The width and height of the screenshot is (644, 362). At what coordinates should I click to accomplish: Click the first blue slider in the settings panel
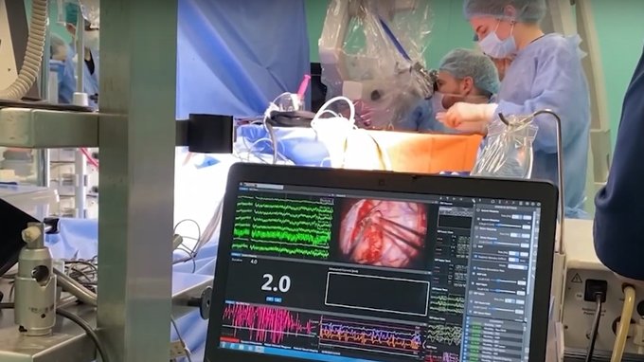point(510,226)
